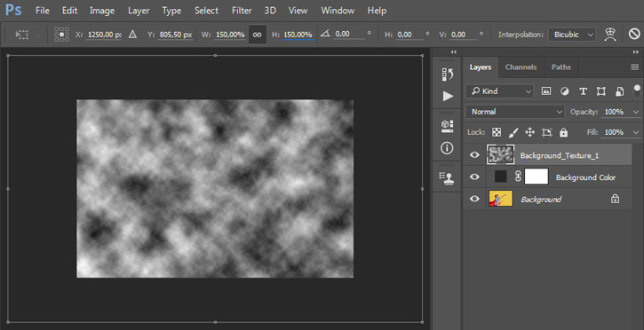644x330 pixels.
Task: Open the Help menu
Action: pyautogui.click(x=377, y=11)
